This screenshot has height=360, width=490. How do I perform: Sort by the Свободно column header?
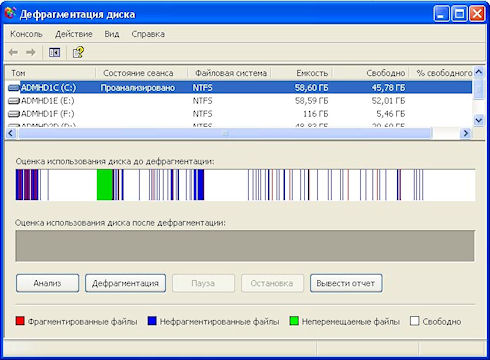click(371, 73)
